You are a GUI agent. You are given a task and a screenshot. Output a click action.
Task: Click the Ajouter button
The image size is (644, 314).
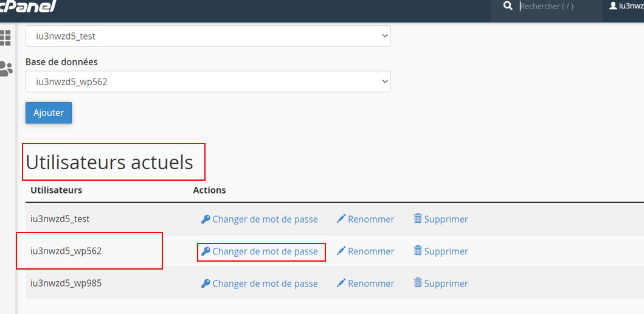[x=49, y=113]
